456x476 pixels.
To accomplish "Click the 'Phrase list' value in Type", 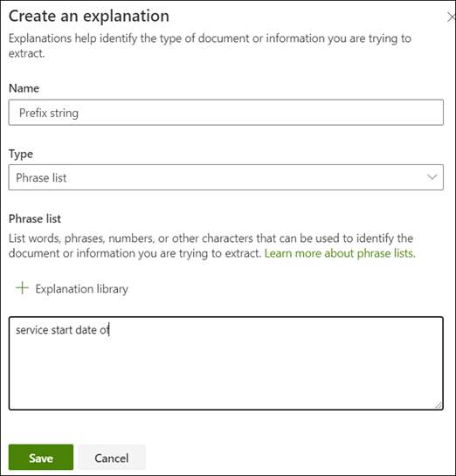I will click(41, 178).
